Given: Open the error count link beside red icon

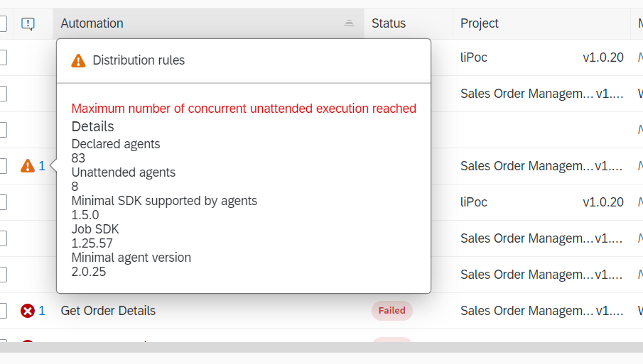Looking at the screenshot, I should (x=42, y=311).
